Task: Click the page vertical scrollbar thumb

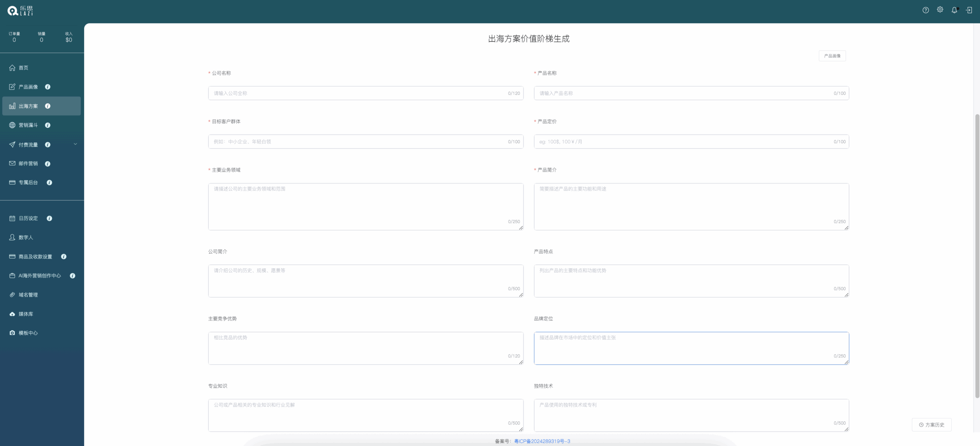Action: pos(977,256)
